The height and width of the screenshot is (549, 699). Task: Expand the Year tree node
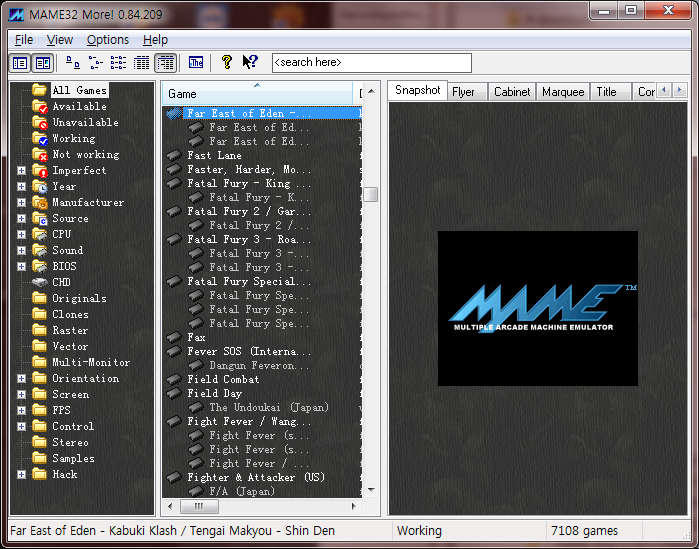(21, 187)
